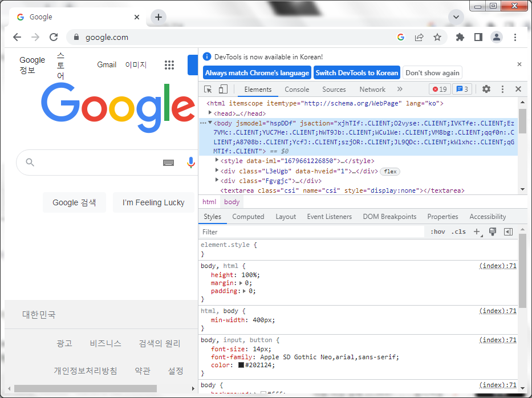
Task: Switch to the Elements tab
Action: pos(258,89)
